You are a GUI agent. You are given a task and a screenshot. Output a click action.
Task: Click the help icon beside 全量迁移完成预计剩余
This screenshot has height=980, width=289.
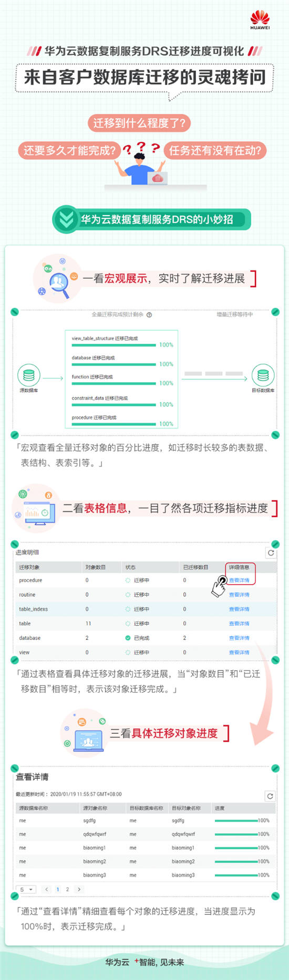(149, 315)
